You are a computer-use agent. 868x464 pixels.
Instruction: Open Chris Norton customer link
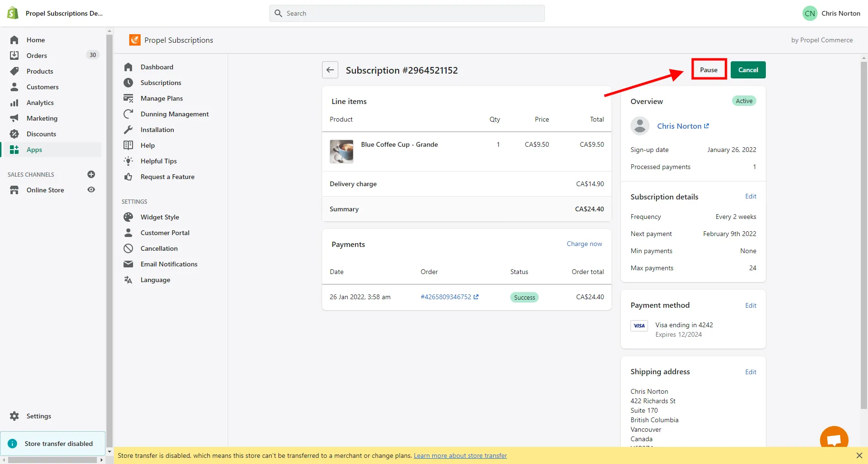coord(683,126)
